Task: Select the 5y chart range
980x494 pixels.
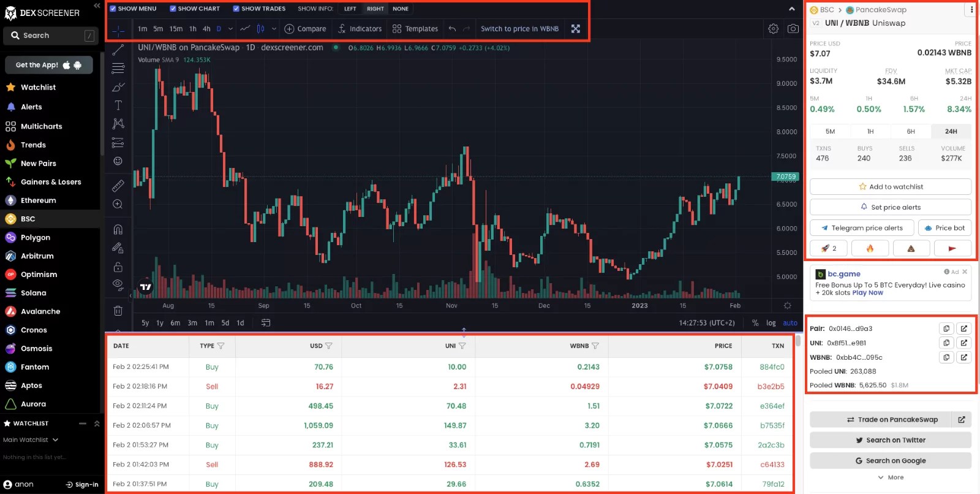Action: click(145, 323)
